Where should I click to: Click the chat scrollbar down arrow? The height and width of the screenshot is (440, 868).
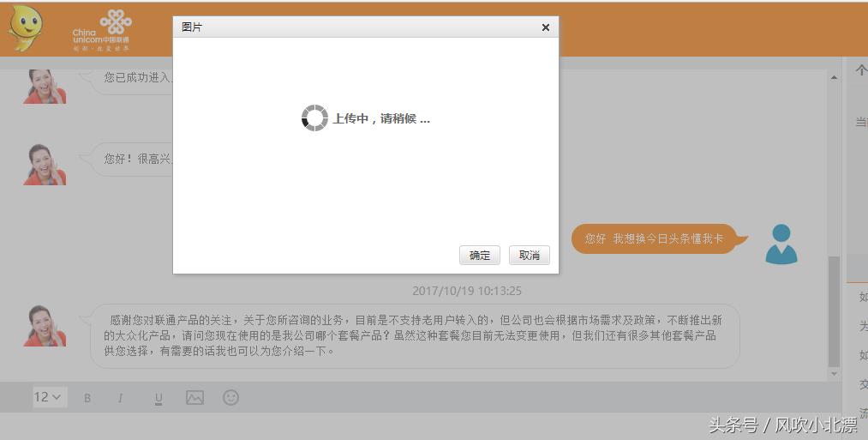(835, 374)
